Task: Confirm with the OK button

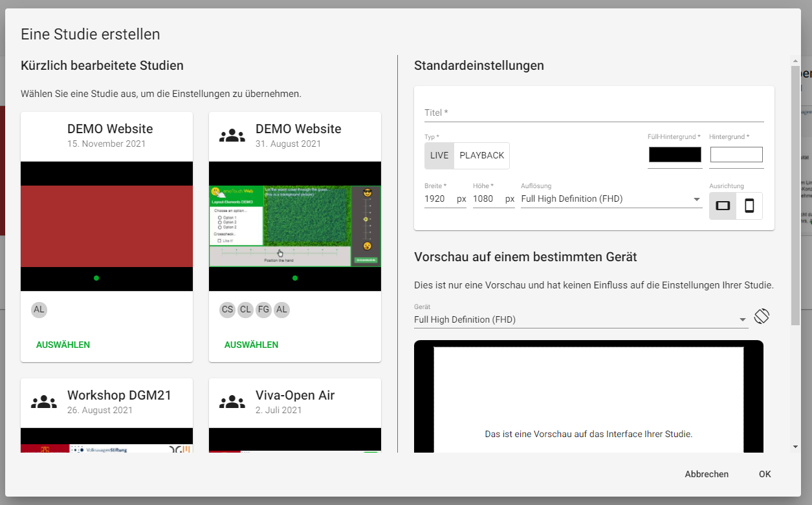Action: point(765,474)
